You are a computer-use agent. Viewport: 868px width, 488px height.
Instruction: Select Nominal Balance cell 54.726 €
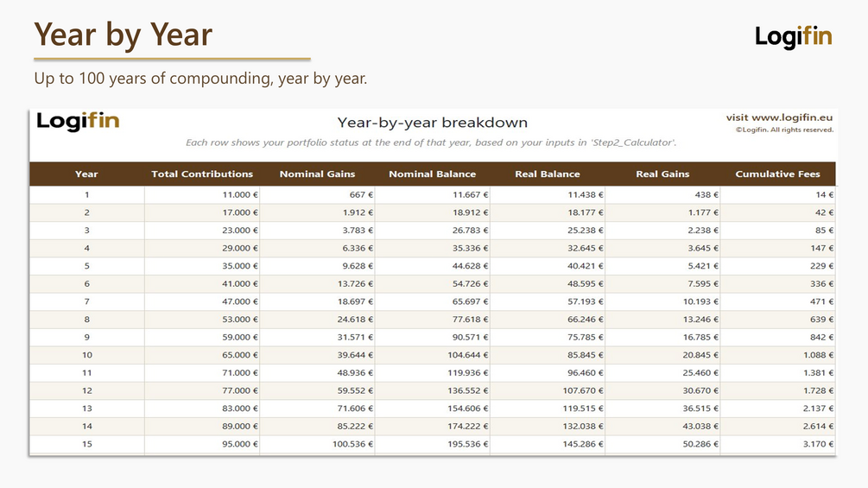[x=433, y=284]
